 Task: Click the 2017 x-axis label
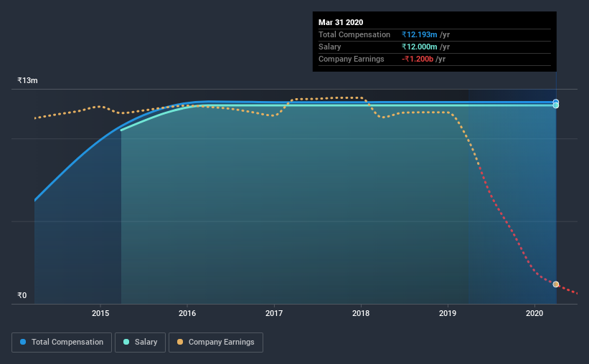click(274, 313)
